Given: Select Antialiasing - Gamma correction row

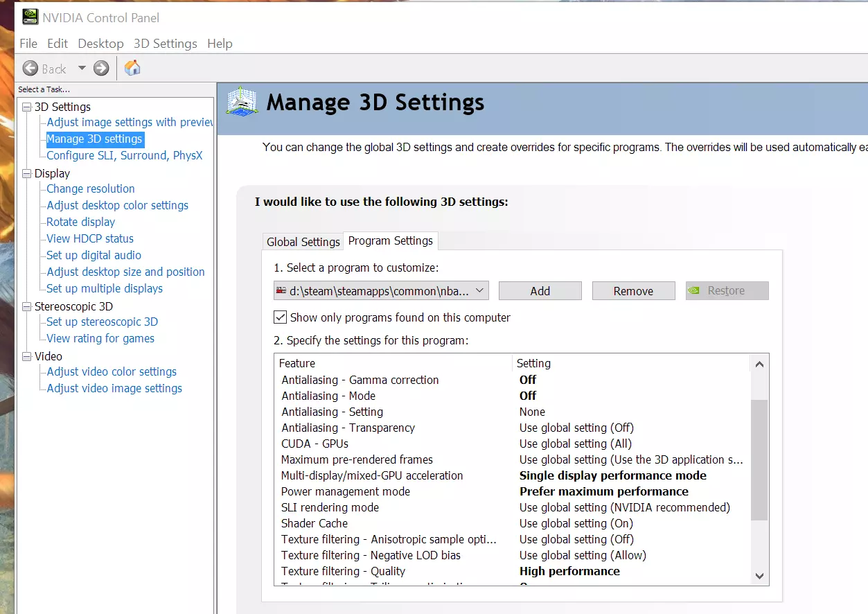Looking at the screenshot, I should coord(513,380).
